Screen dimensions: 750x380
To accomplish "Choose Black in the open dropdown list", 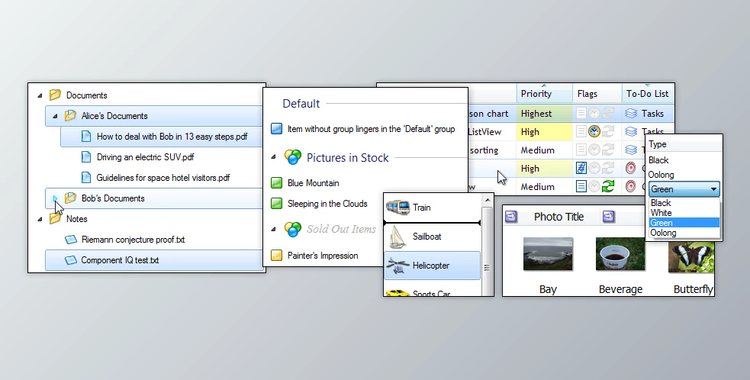I will (x=684, y=203).
